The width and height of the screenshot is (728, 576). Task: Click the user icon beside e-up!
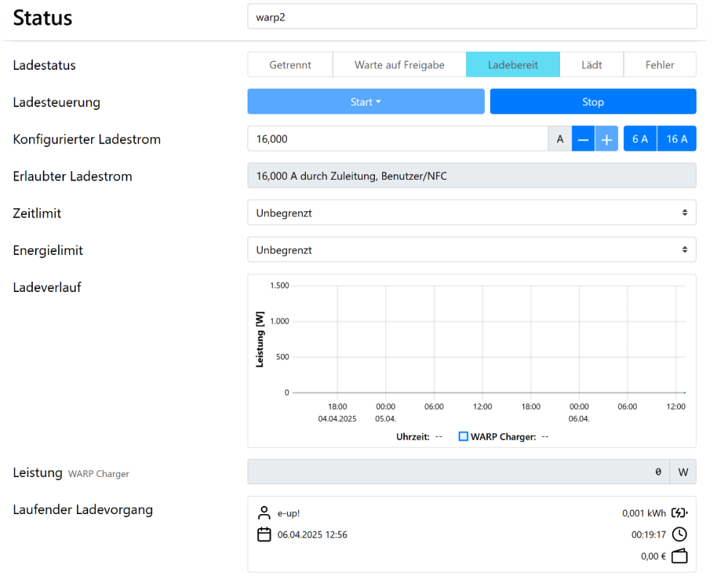click(264, 513)
